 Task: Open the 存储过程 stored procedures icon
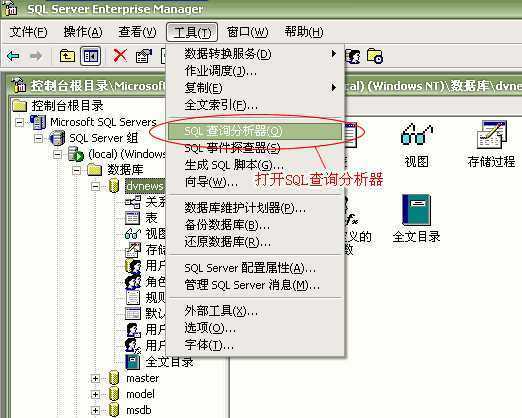492,135
